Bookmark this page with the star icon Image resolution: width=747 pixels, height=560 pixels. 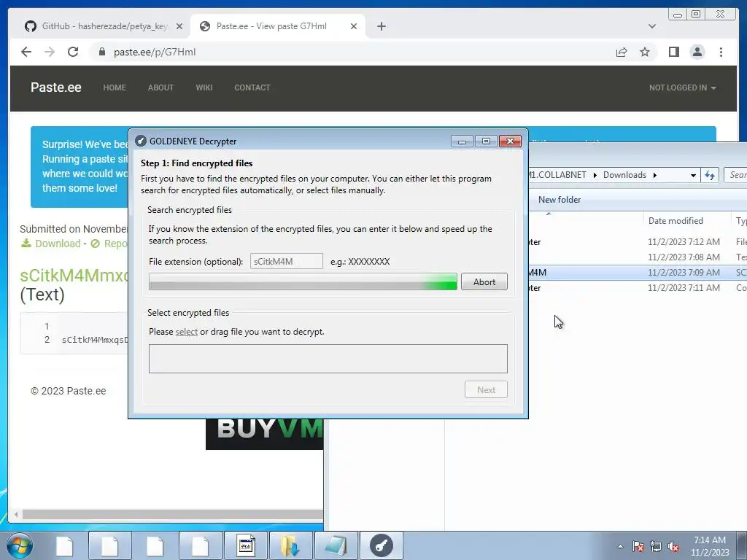pyautogui.click(x=645, y=52)
